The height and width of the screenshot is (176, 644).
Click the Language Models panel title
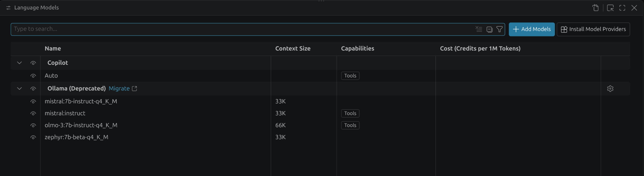pos(37,8)
